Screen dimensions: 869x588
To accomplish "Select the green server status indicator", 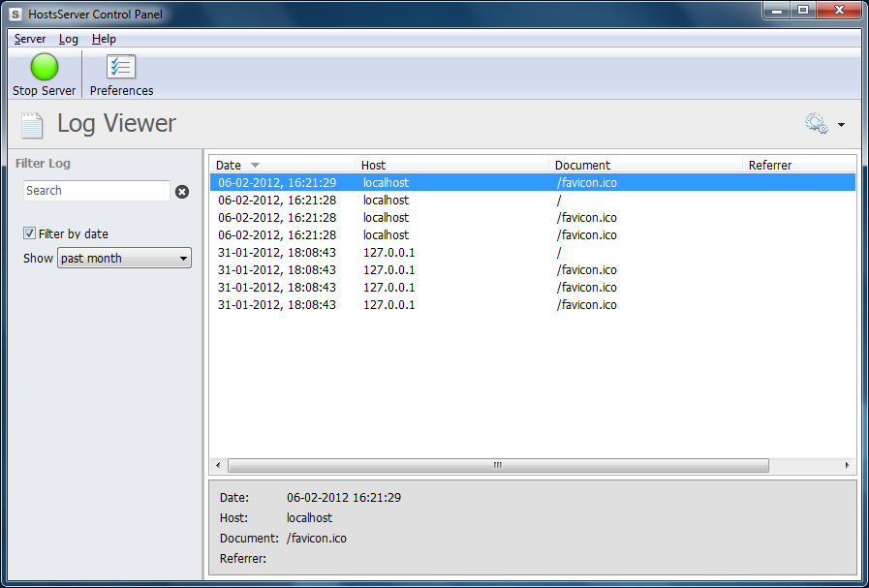I will (x=44, y=67).
